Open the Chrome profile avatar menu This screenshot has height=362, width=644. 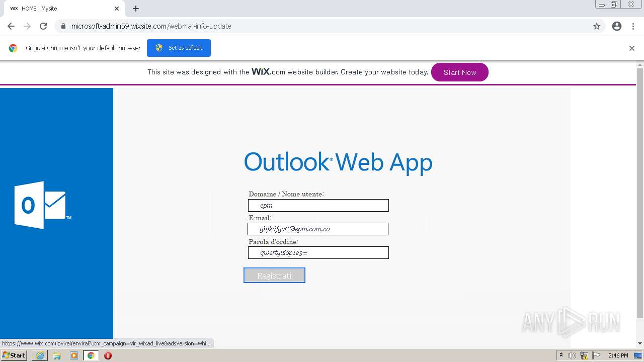[x=617, y=26]
